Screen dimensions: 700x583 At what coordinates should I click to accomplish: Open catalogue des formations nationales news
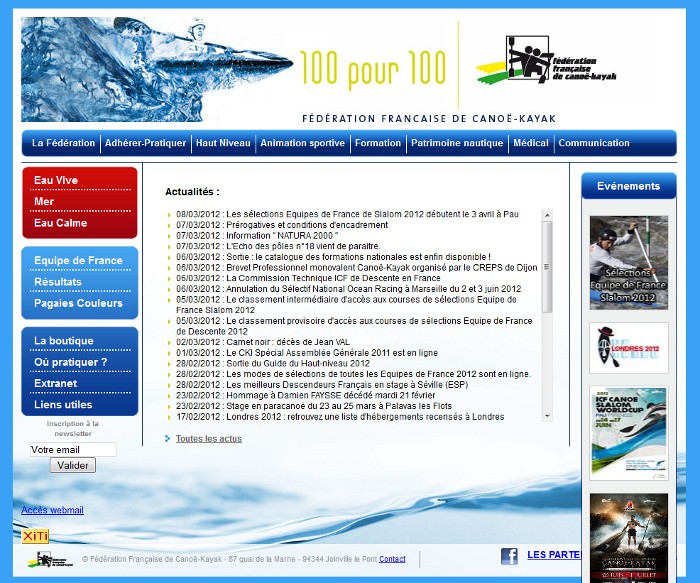click(333, 257)
